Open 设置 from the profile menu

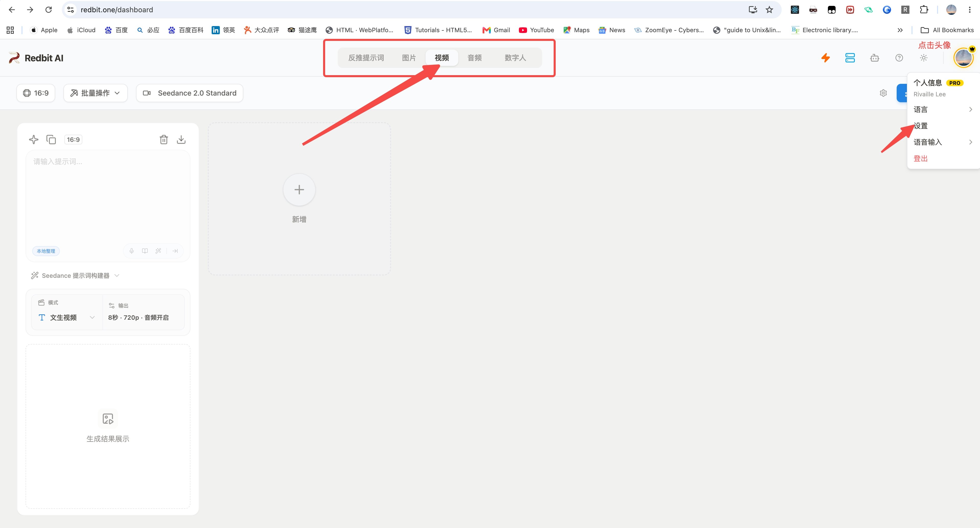[x=943, y=126]
